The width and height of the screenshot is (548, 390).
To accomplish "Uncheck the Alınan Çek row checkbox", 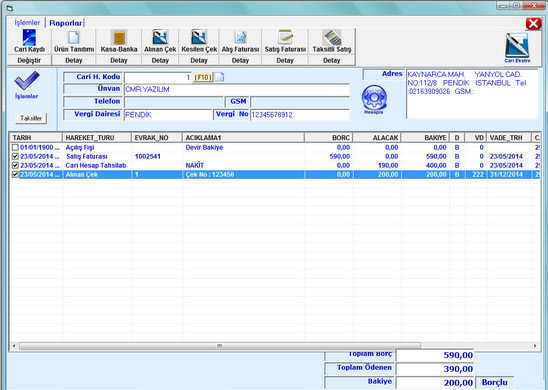I will tap(15, 174).
